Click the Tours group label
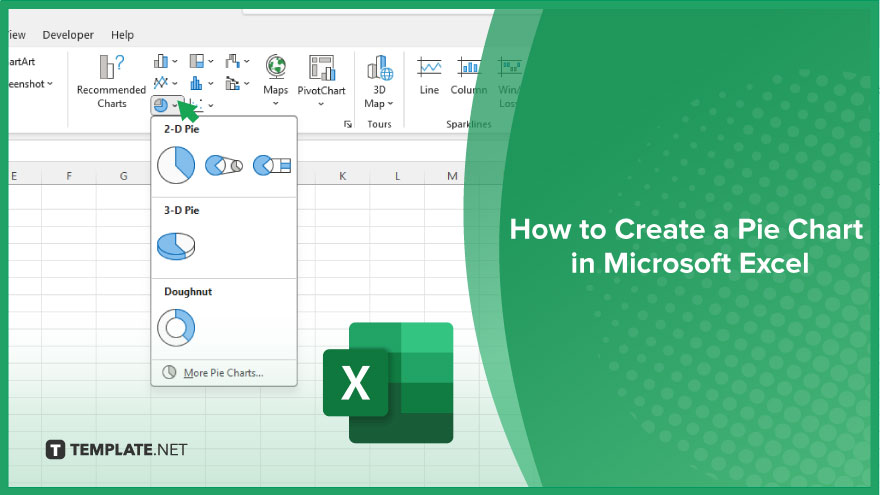880x495 pixels. tap(379, 124)
